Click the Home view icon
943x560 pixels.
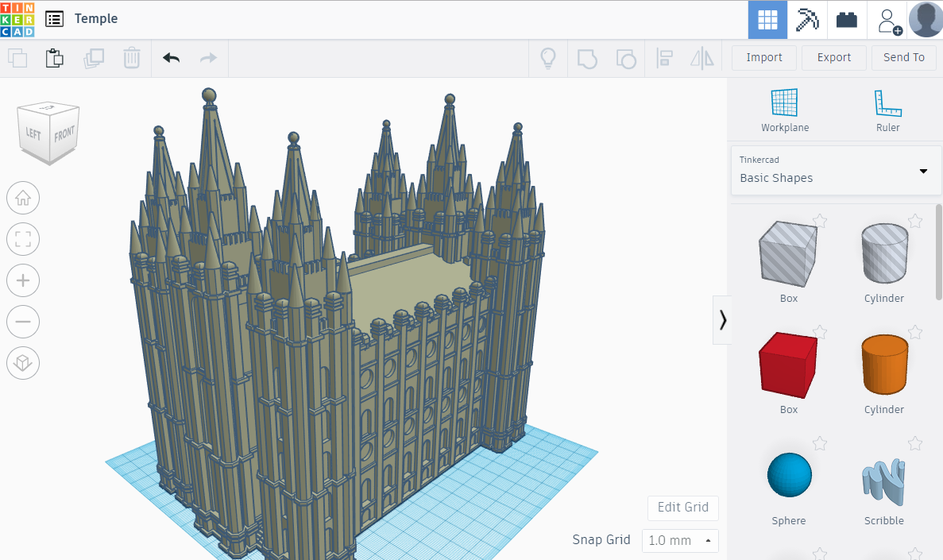(23, 198)
